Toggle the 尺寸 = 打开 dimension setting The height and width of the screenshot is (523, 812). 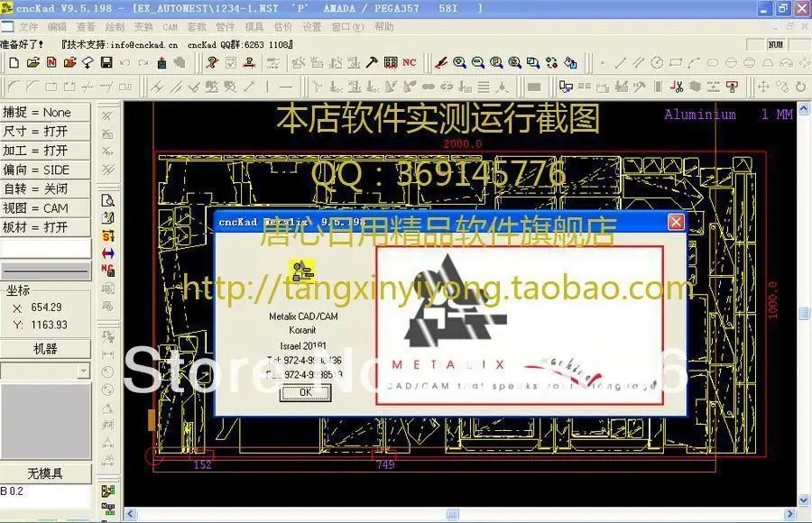[x=46, y=132]
